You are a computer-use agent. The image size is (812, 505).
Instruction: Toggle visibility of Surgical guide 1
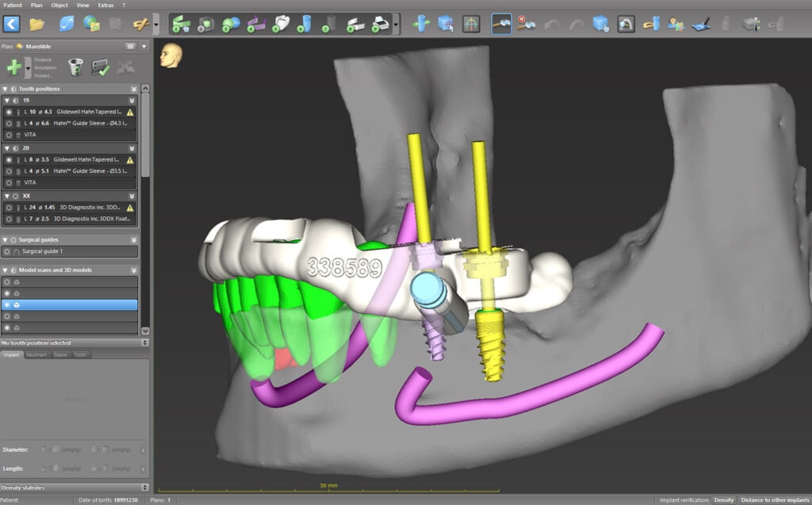pyautogui.click(x=9, y=251)
